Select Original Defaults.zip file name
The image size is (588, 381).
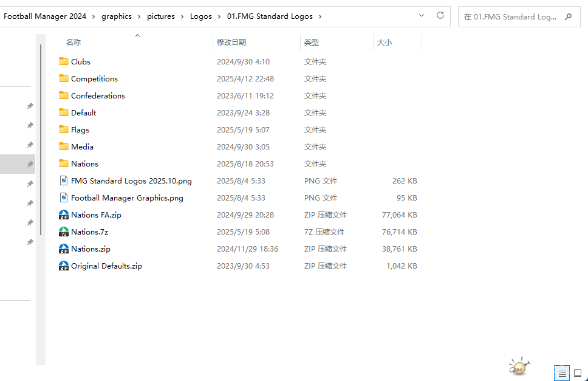coord(106,266)
